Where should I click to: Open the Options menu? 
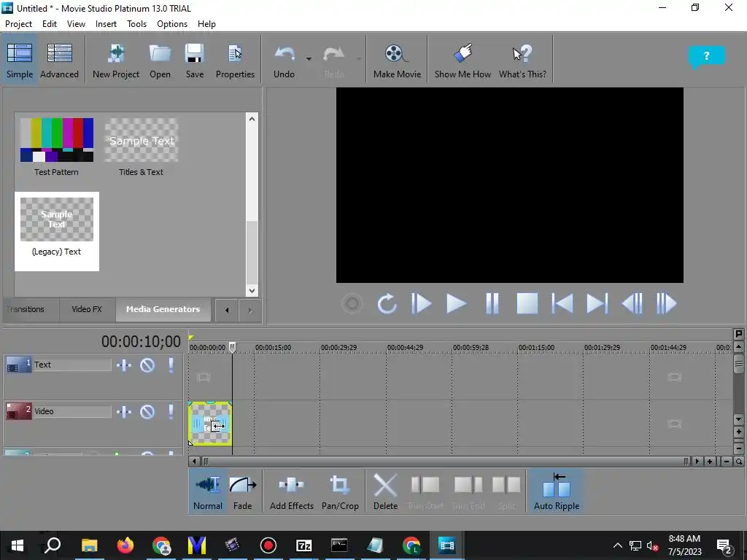[x=172, y=24]
